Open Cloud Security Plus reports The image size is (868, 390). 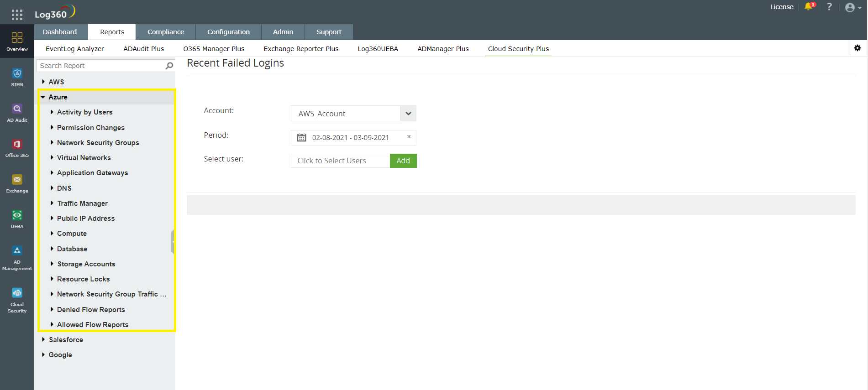pos(518,49)
